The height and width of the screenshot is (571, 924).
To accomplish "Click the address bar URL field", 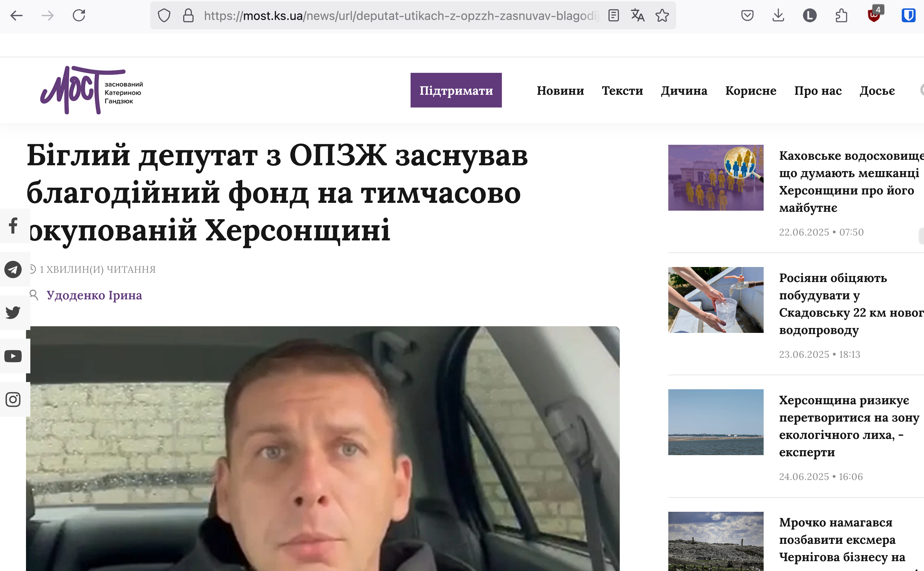I will pyautogui.click(x=400, y=16).
